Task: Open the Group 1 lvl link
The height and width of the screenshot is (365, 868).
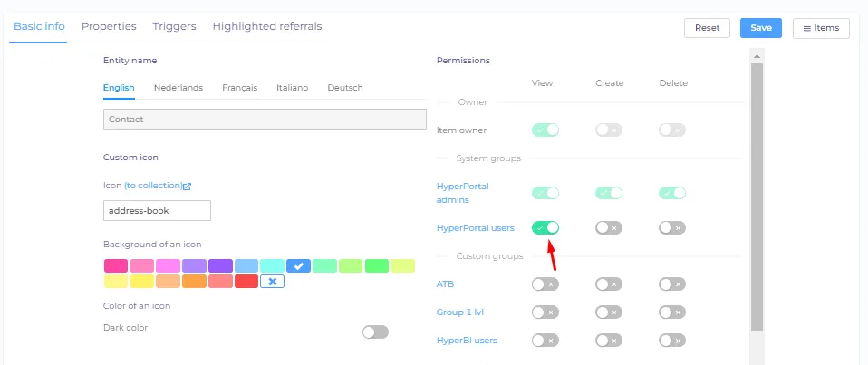Action: [x=460, y=312]
